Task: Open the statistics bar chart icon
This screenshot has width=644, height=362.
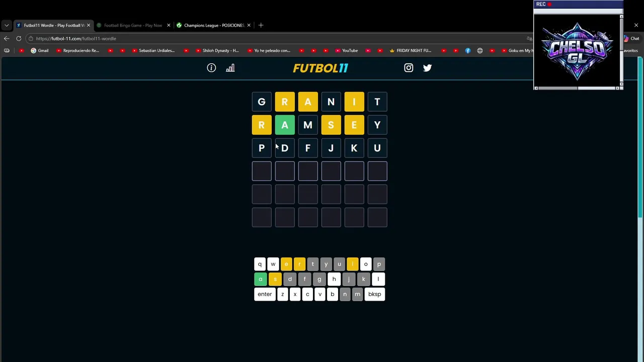Action: click(230, 68)
